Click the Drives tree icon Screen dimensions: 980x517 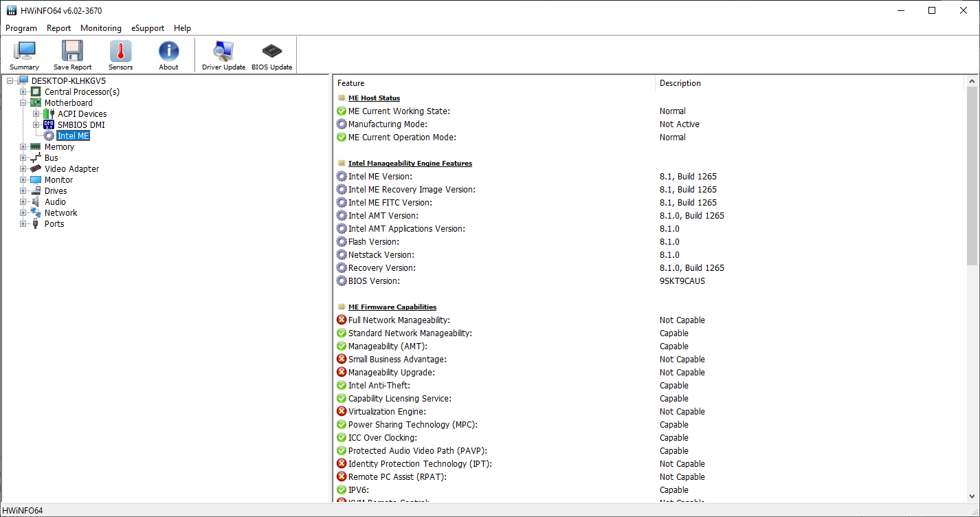tap(36, 191)
